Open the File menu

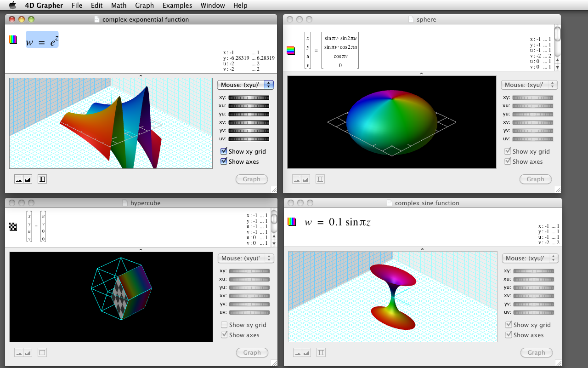(77, 6)
